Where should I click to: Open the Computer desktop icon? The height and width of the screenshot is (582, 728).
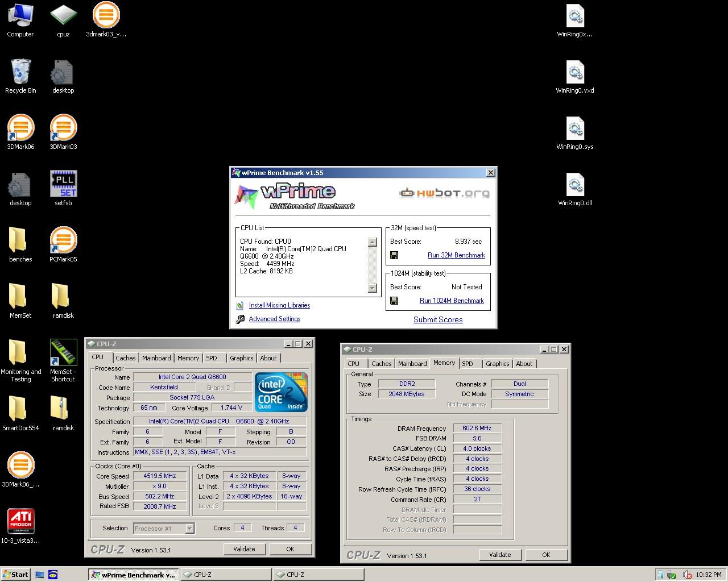pyautogui.click(x=20, y=20)
